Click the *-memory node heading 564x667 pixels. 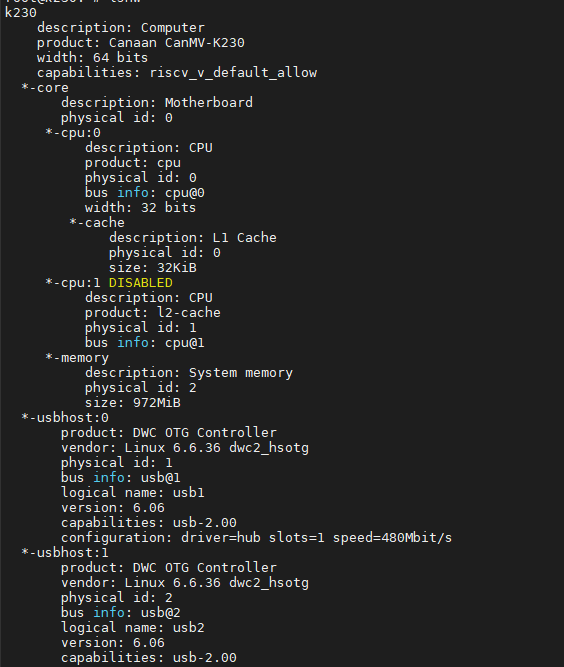[77, 358]
